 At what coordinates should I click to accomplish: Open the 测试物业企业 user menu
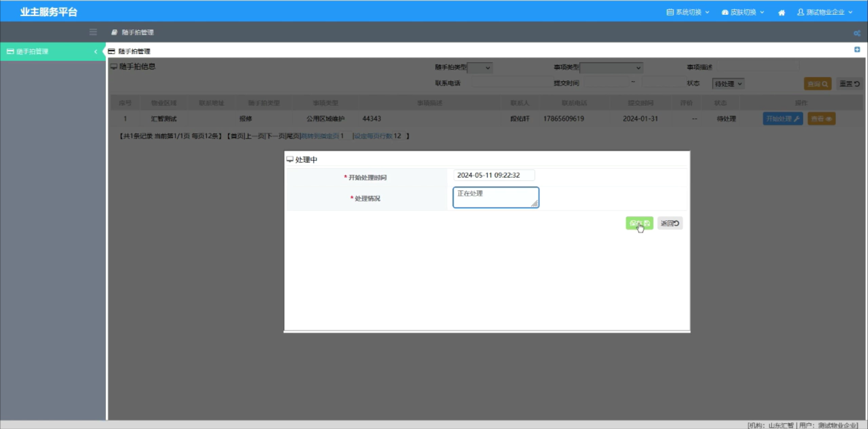click(x=825, y=12)
